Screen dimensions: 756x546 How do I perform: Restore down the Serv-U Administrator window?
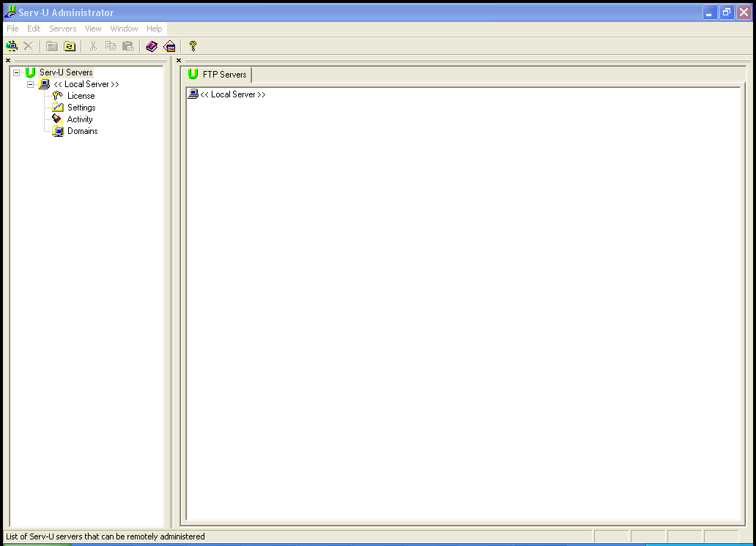727,12
